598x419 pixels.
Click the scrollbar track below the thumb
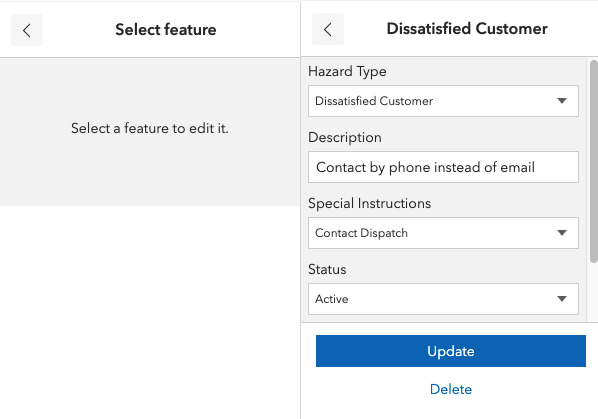(593, 292)
